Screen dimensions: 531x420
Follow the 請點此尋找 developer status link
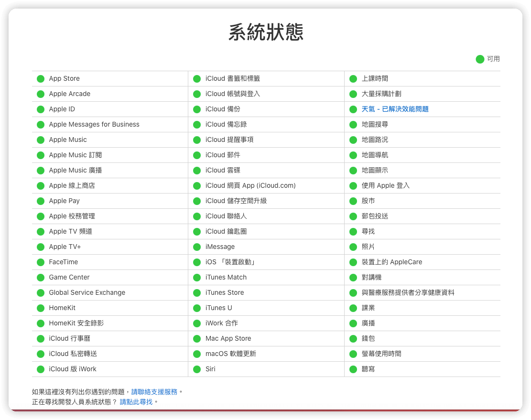tap(136, 402)
